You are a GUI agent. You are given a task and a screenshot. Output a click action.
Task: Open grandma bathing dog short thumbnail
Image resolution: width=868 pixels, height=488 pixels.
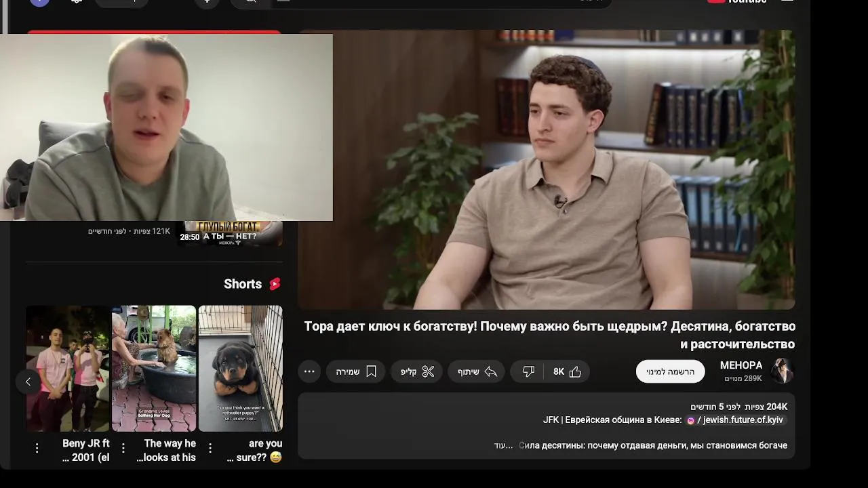click(x=154, y=368)
